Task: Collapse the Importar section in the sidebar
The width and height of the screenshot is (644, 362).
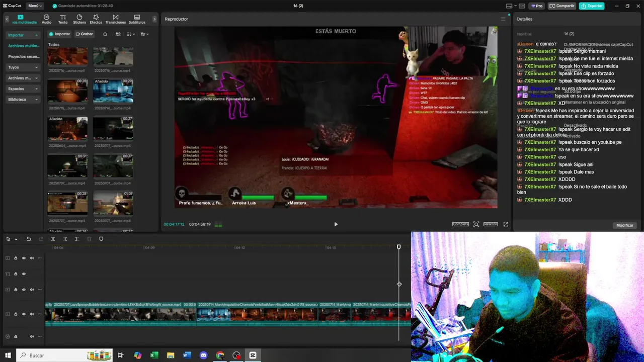Action: (x=23, y=35)
